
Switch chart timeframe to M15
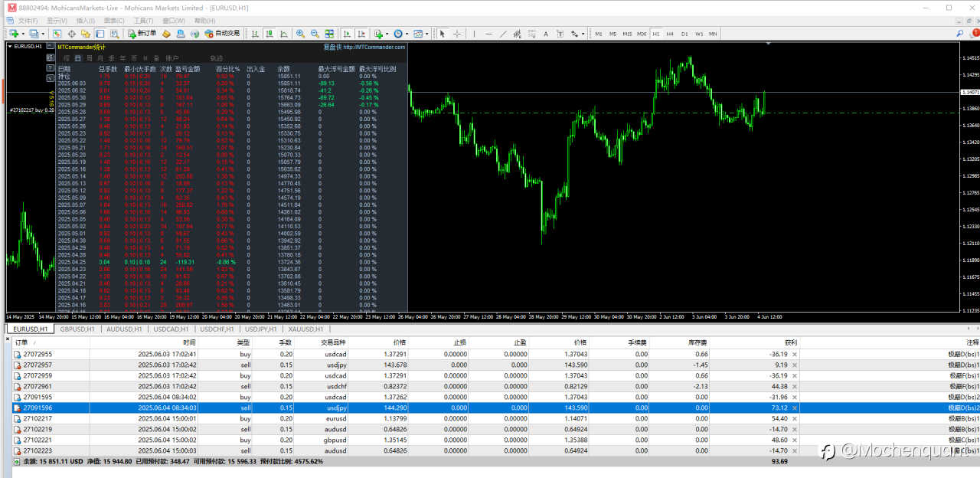[x=627, y=34]
